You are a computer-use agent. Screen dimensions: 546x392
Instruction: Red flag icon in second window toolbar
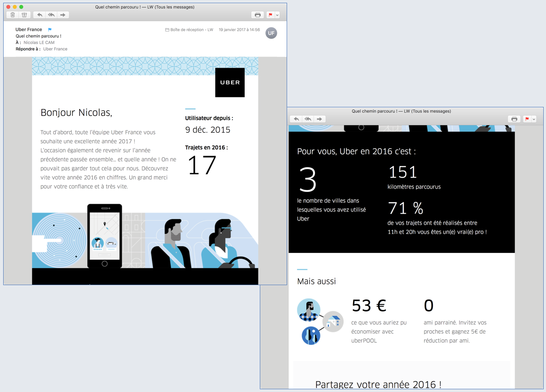click(527, 119)
